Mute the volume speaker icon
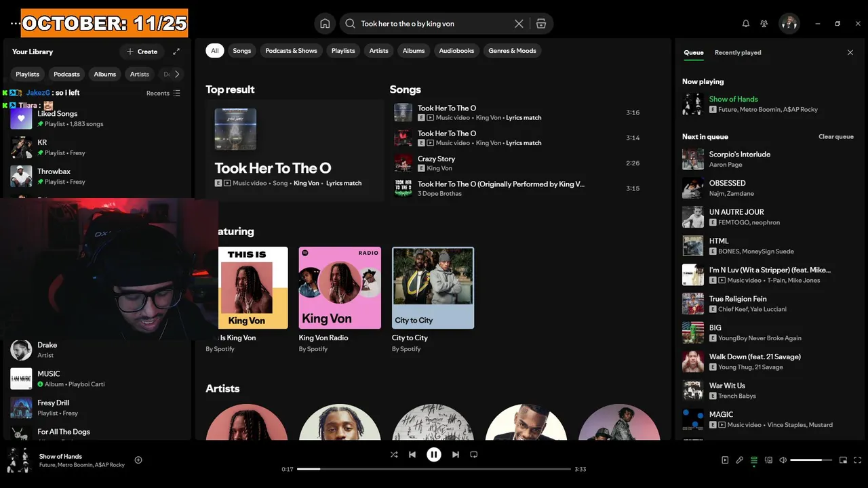 [783, 460]
